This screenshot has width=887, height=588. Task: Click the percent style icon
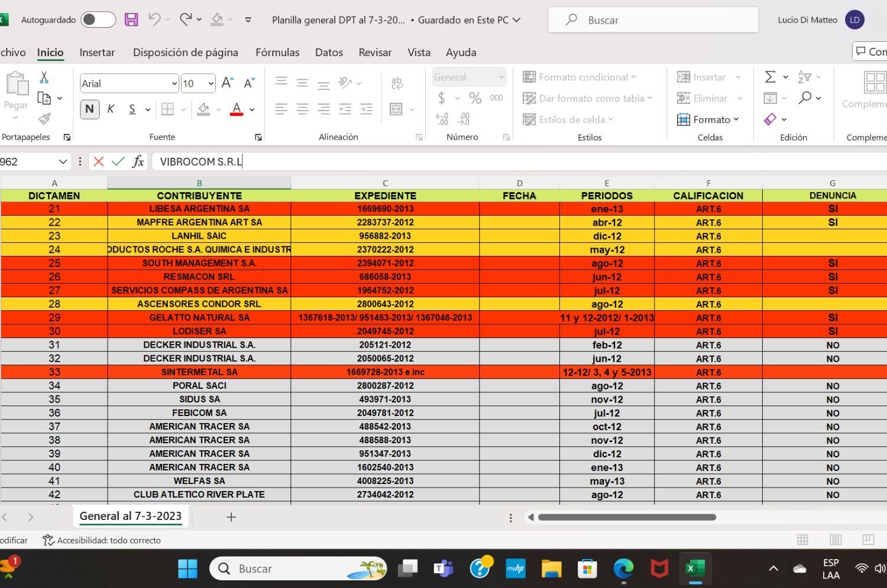pos(475,98)
